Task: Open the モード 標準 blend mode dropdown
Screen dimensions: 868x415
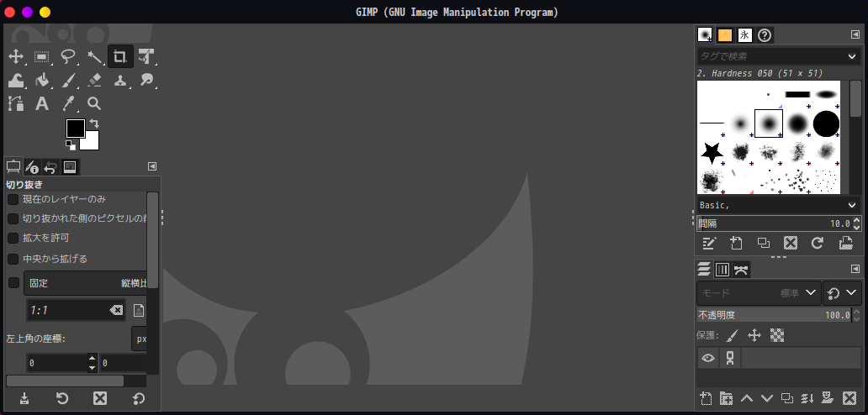Action: coord(759,293)
